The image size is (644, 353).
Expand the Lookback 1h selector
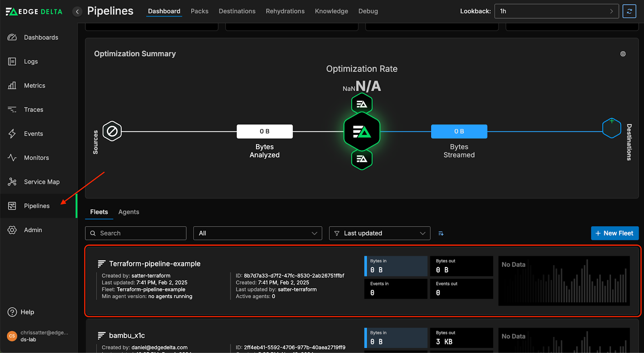pyautogui.click(x=556, y=11)
